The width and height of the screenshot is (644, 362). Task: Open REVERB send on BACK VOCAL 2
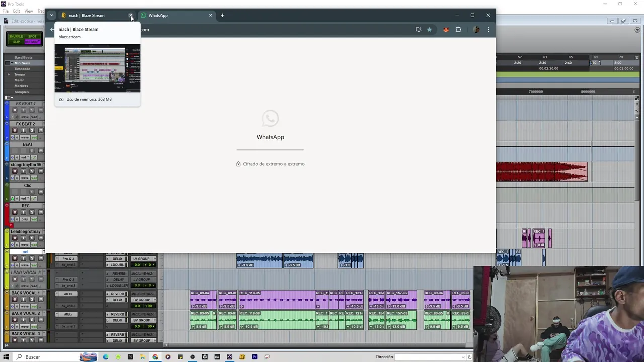(117, 314)
